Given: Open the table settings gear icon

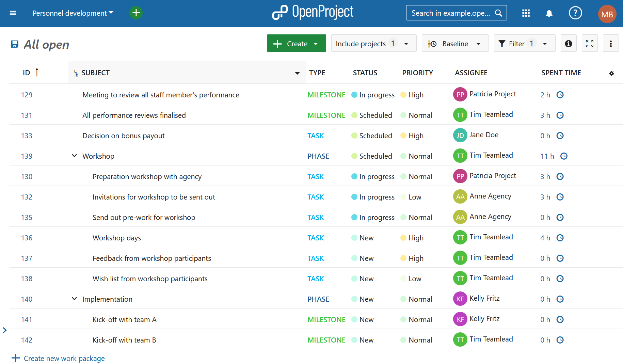Looking at the screenshot, I should pyautogui.click(x=612, y=73).
